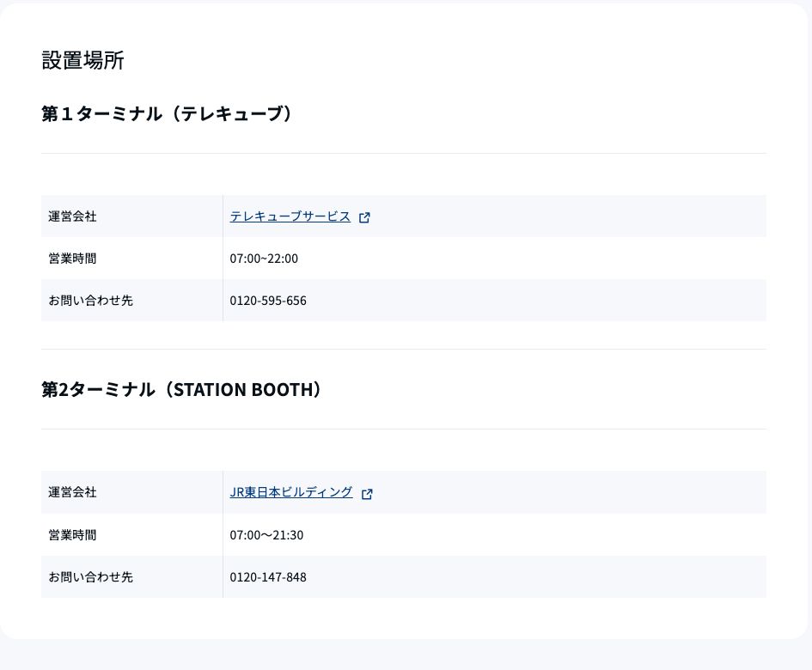
Task: Click external link icon beside テレキューブサービス
Action: (x=364, y=217)
